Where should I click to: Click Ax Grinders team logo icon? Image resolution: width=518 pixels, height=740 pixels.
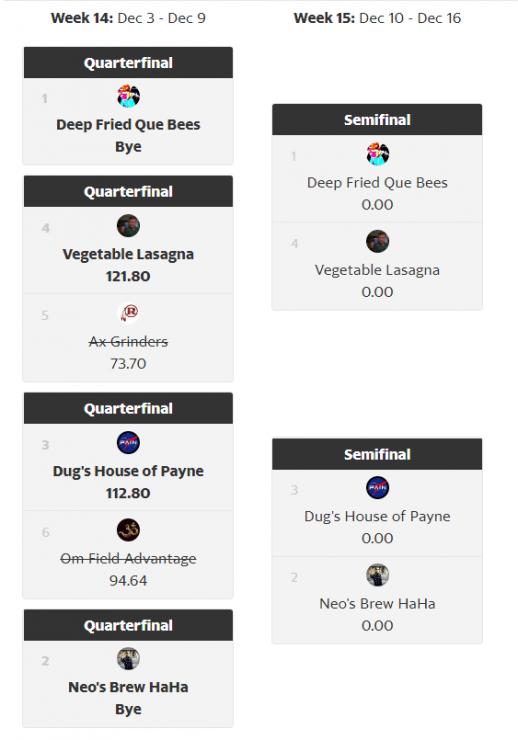click(128, 313)
